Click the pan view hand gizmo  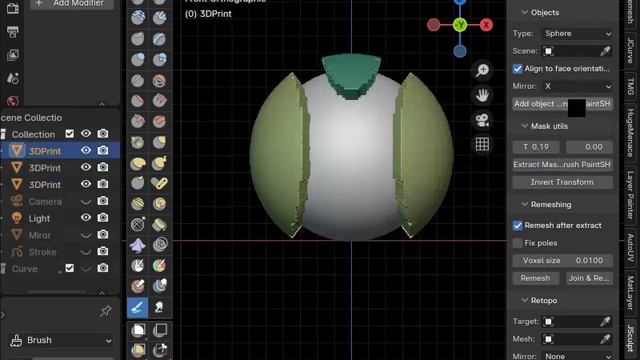482,95
